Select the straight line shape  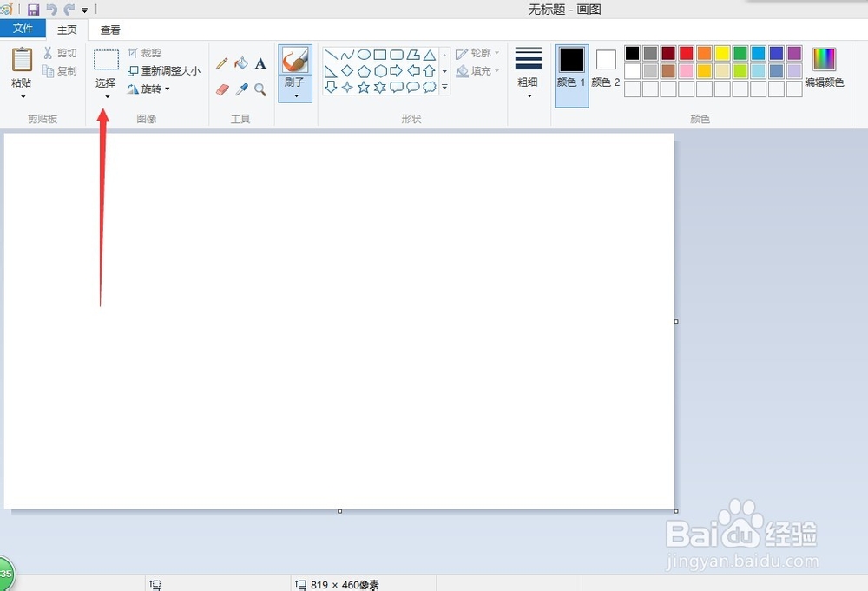[x=331, y=54]
